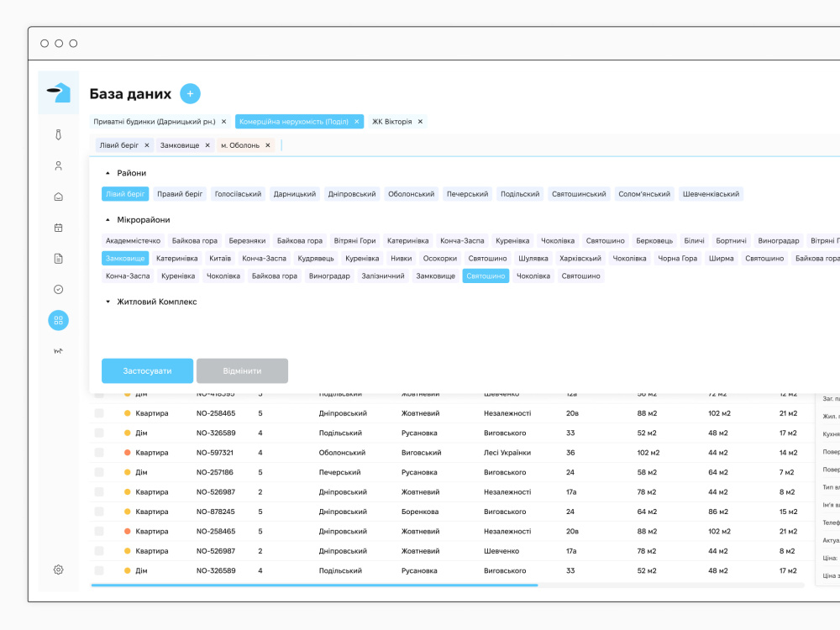Remove the Приватні будинки filter tab
The height and width of the screenshot is (630, 840).
tap(224, 122)
